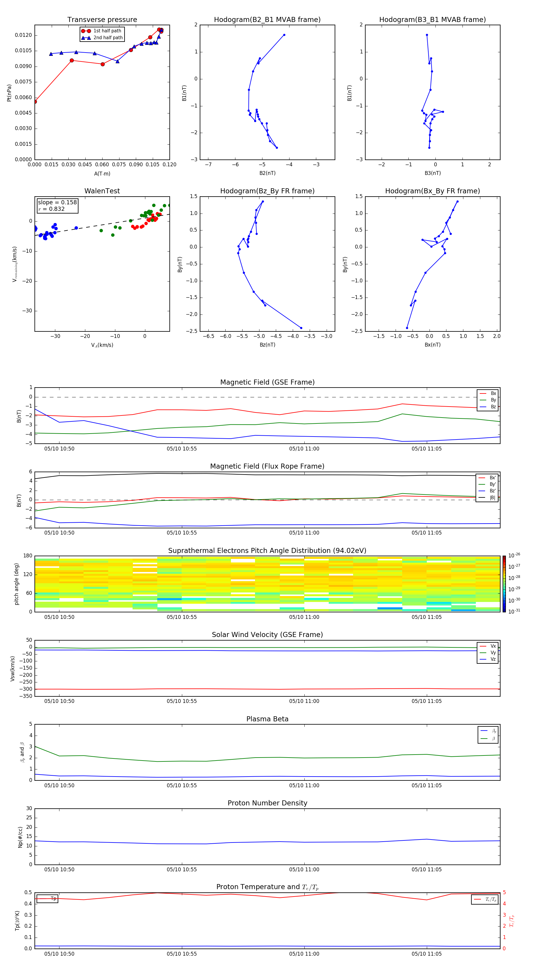Click "05/10 11:00" tick under GSE magnetic field plot
The width and height of the screenshot is (535, 980).
(x=304, y=449)
